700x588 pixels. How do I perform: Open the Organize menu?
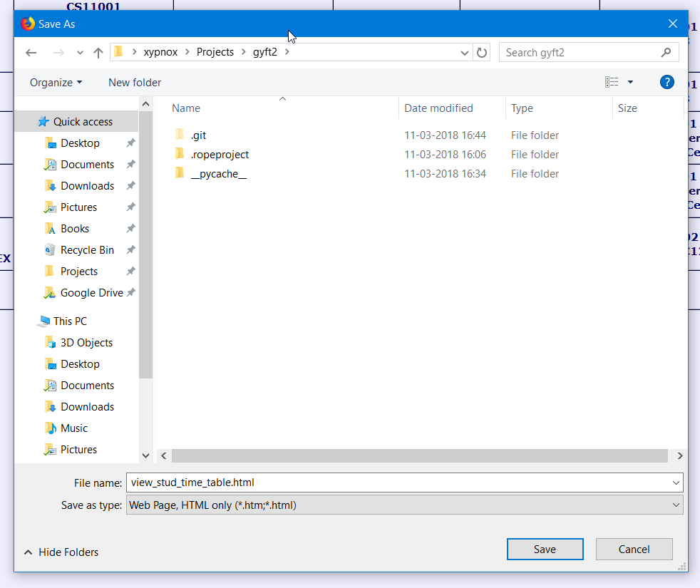pos(56,83)
